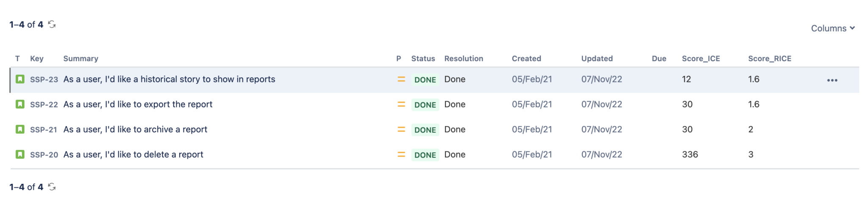This screenshot has width=868, height=202.
Task: Click the refresh icon at top results count
Action: click(52, 25)
